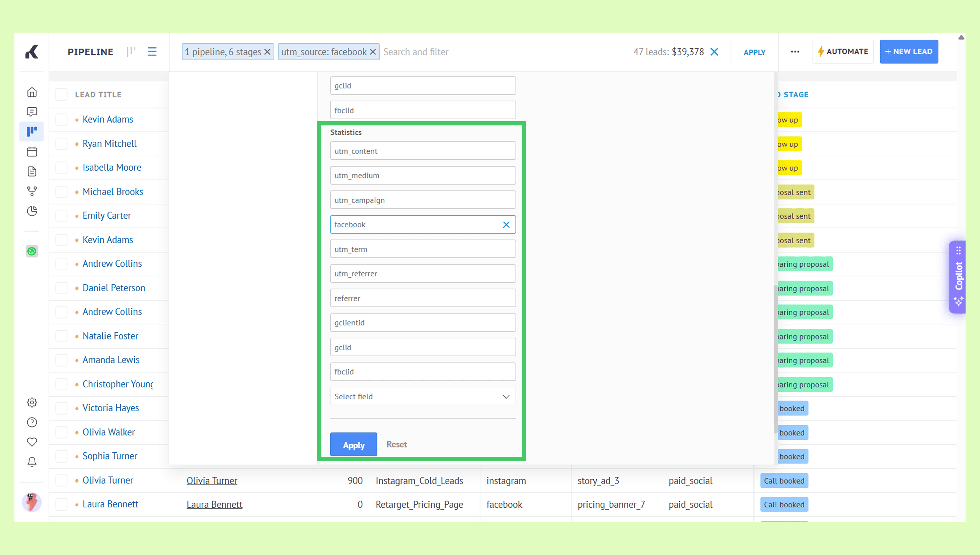This screenshot has height=555, width=980.
Task: Open the three-dots more options menu
Action: pyautogui.click(x=795, y=52)
